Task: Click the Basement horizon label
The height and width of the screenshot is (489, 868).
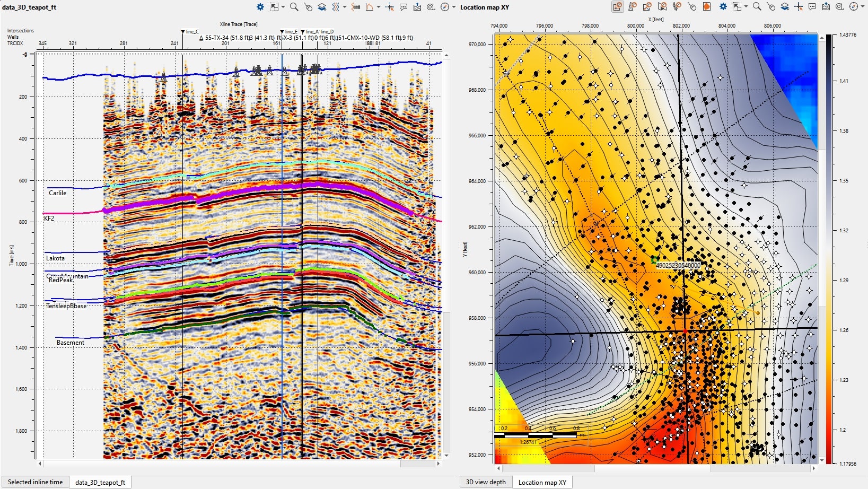Action: coord(71,343)
